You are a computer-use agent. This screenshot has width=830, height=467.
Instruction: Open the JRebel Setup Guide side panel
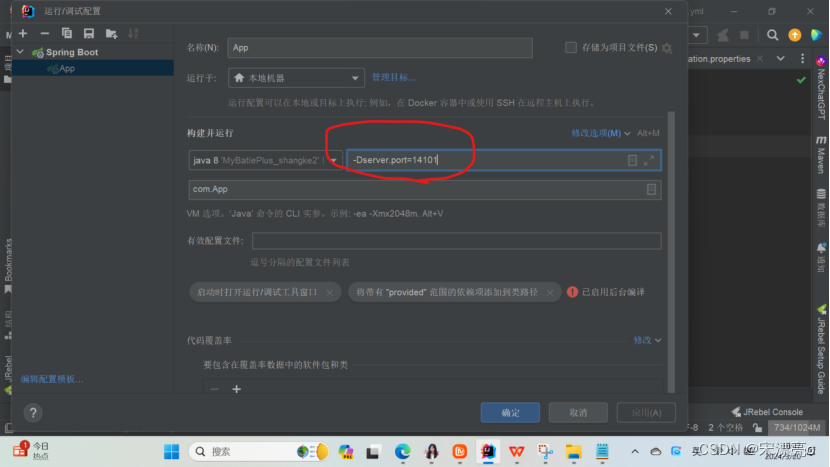pos(822,349)
